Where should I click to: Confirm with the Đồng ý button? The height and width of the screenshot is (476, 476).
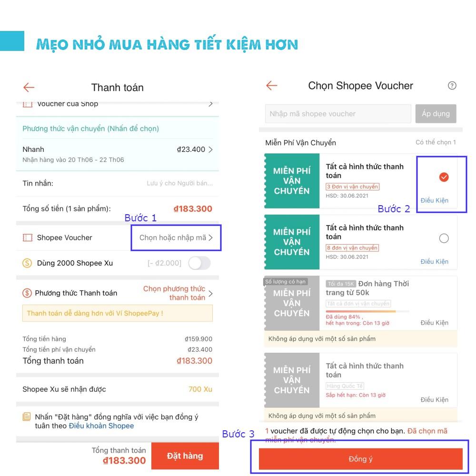pyautogui.click(x=360, y=459)
